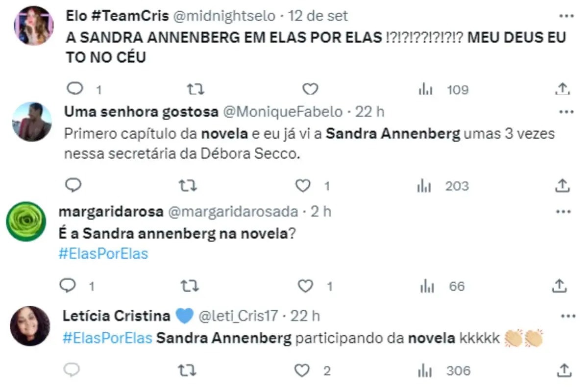Open more options for @MoniqueFabelo tweet
Viewport: 588px width, 392px height.
click(x=566, y=112)
